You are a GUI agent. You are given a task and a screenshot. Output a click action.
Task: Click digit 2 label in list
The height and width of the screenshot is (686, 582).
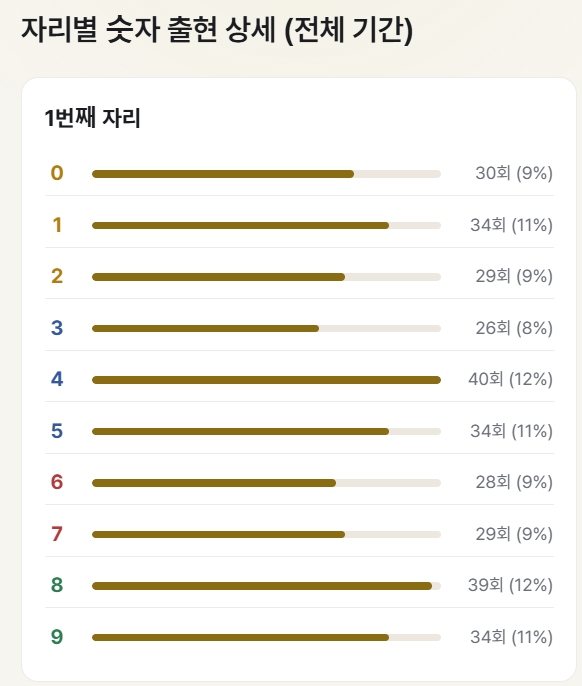pos(57,276)
